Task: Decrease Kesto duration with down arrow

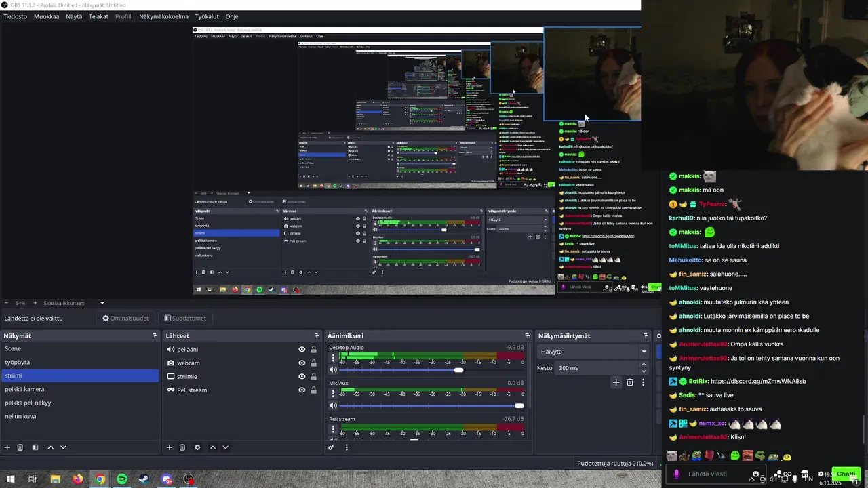Action: (644, 371)
